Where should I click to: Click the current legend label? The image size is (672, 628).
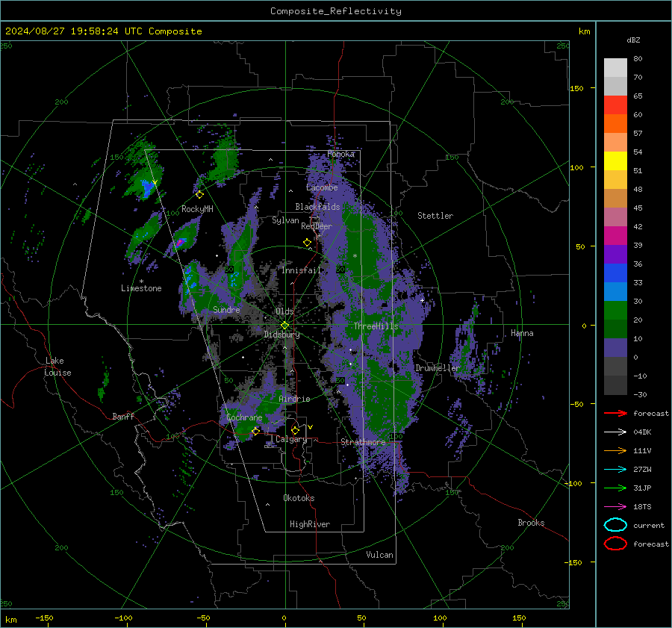pyautogui.click(x=649, y=526)
